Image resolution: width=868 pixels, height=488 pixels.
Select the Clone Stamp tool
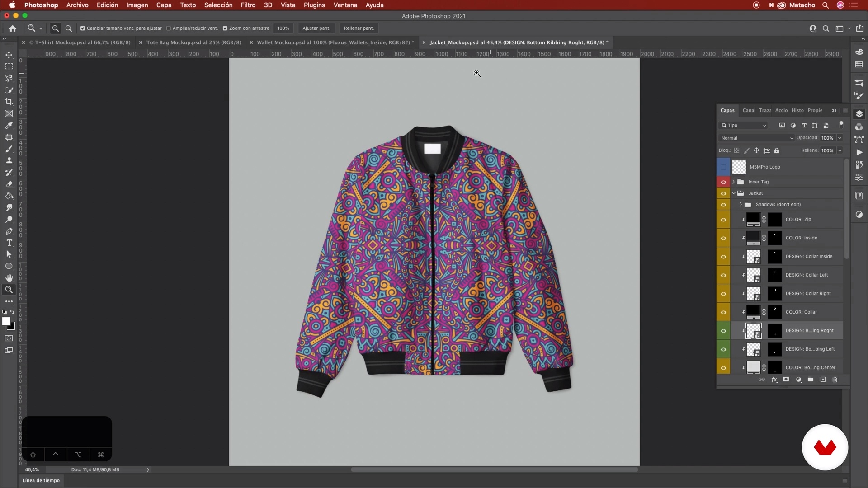9,160
